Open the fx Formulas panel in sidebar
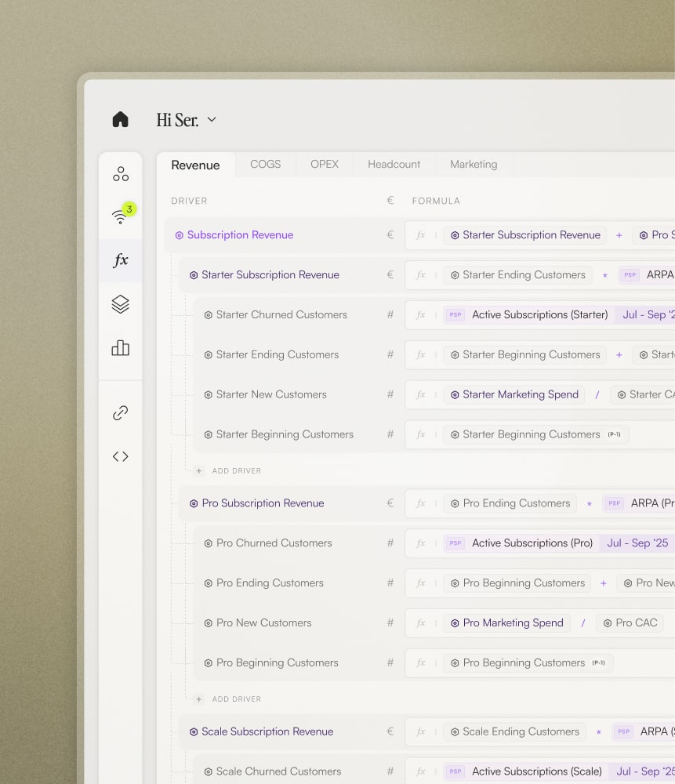675x784 pixels. click(120, 260)
